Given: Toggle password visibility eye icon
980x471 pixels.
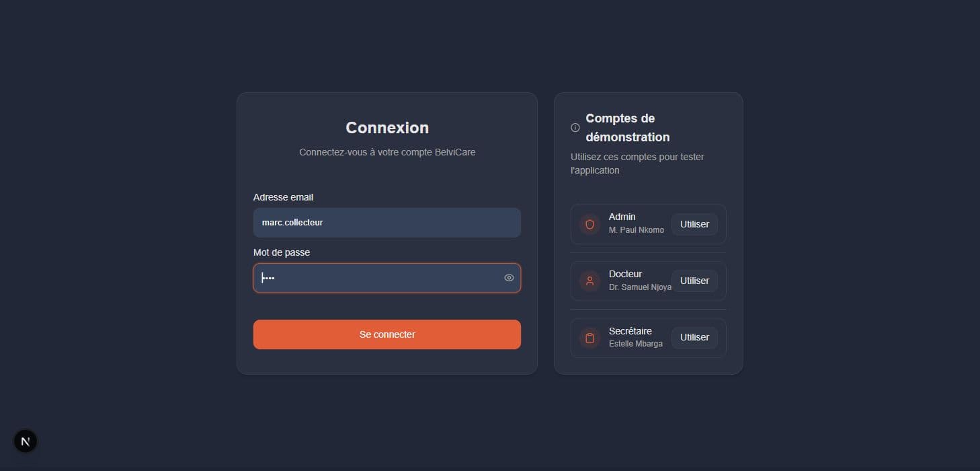Looking at the screenshot, I should 509,278.
